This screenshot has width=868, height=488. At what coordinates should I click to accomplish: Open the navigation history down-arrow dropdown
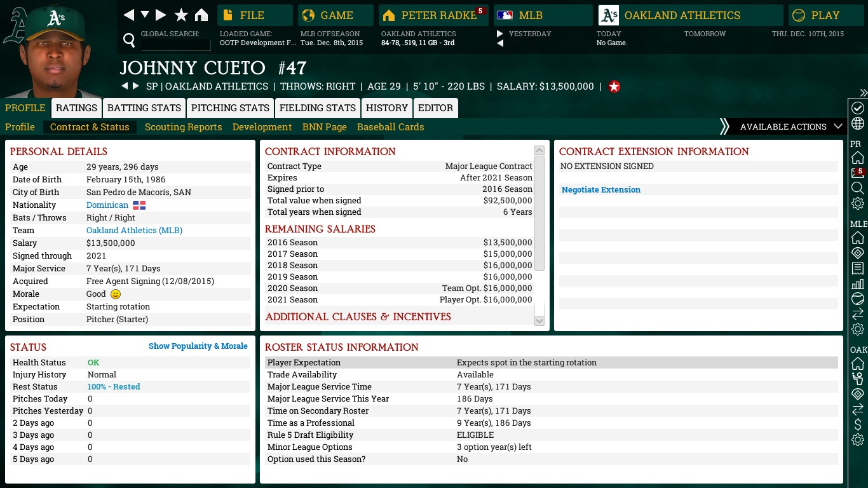tap(145, 15)
